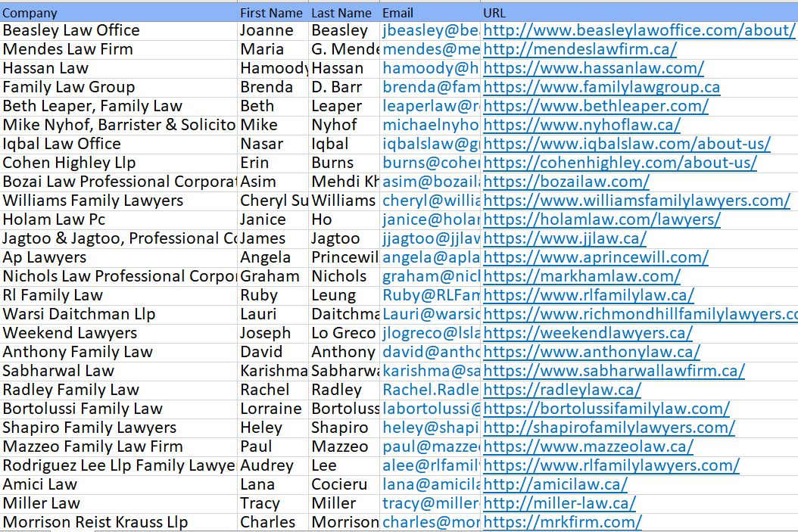Select the Email column header cell

coord(431,13)
